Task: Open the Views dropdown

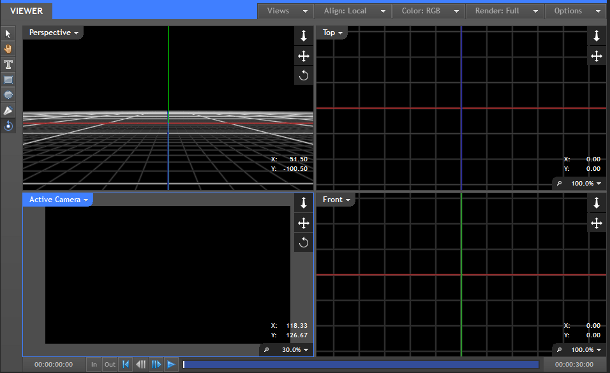Action: coord(286,11)
